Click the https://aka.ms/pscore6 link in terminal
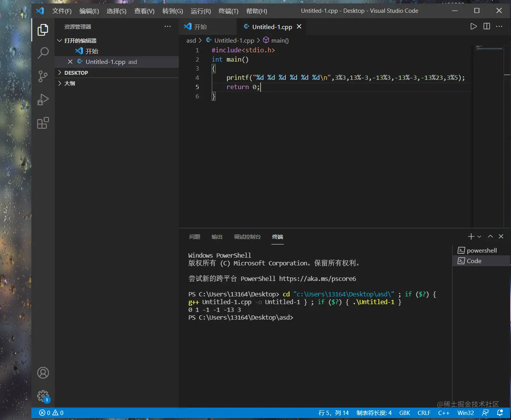 (318, 279)
